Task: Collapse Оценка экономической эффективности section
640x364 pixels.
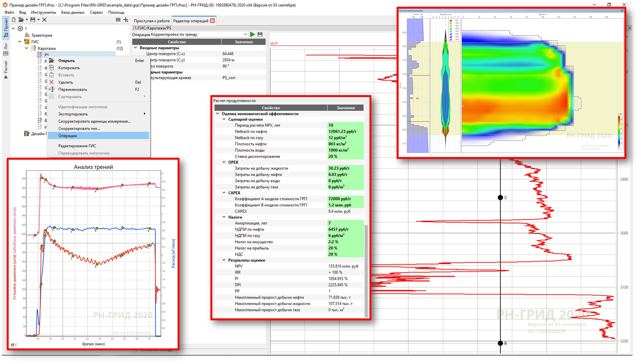Action: pos(217,113)
